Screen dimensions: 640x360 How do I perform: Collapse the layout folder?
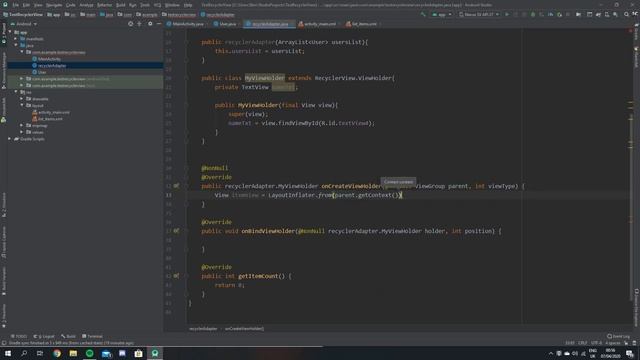click(22, 105)
